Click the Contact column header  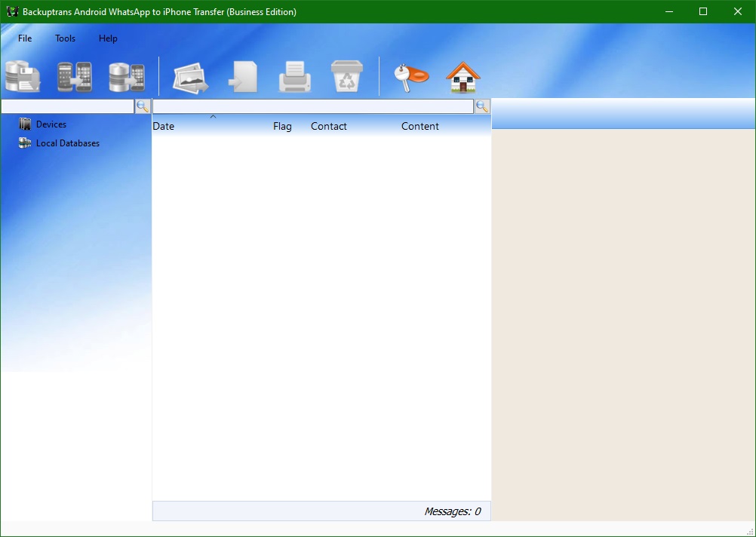[x=329, y=126]
